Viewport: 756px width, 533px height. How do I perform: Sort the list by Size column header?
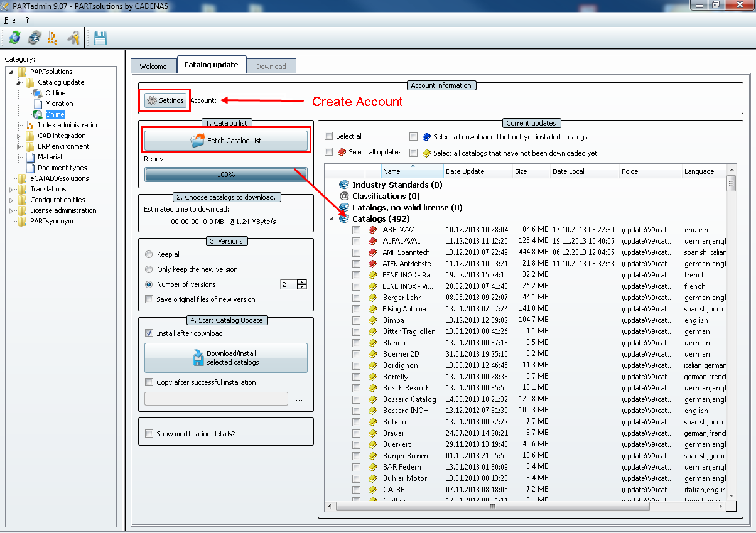click(x=531, y=171)
